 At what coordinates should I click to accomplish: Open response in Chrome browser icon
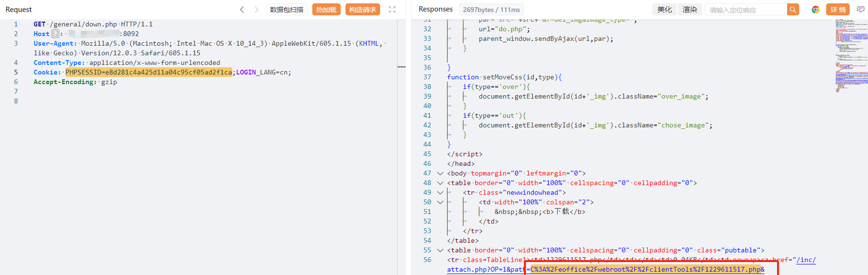(816, 10)
